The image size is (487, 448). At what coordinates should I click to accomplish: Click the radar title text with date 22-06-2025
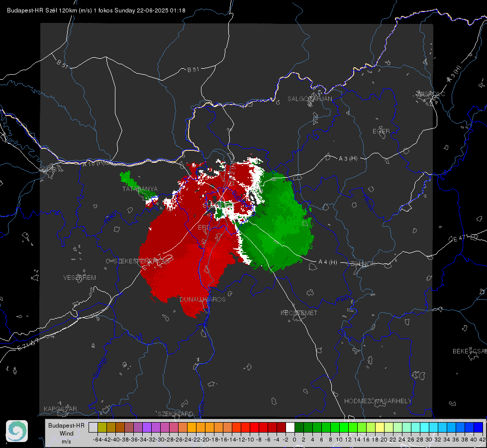point(96,10)
